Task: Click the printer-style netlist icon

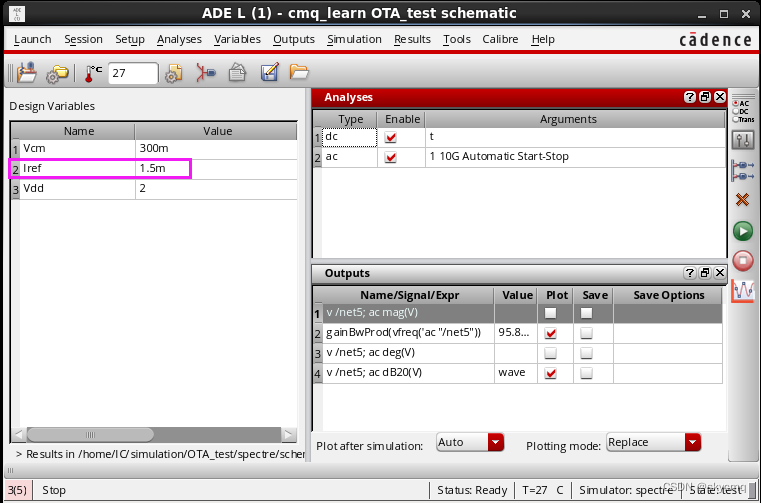Action: click(x=237, y=73)
